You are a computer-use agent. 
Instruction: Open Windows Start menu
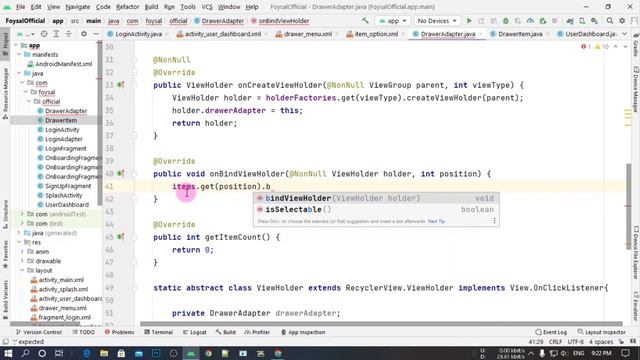coord(8,353)
